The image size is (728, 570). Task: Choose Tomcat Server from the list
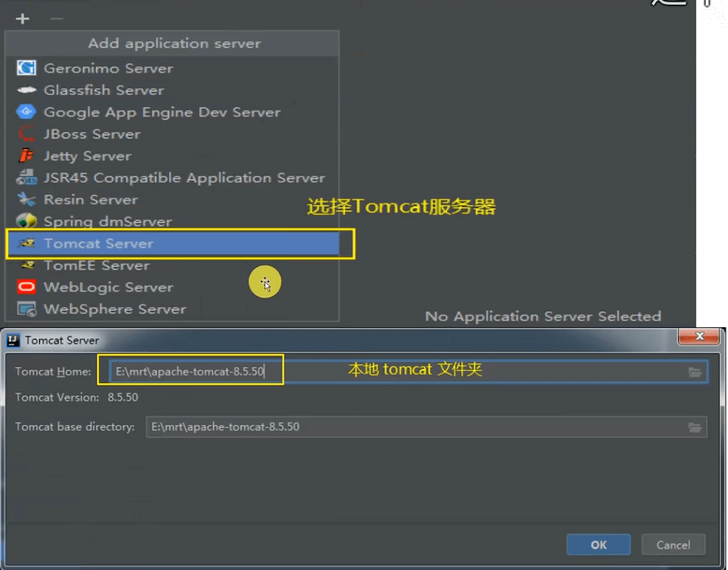(98, 244)
